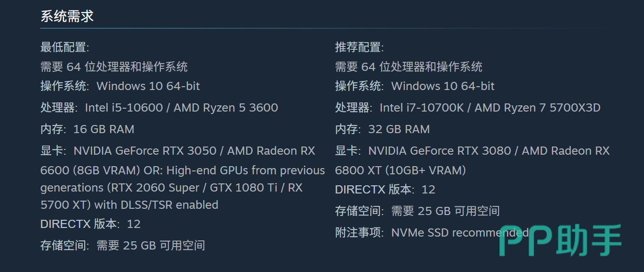Click the GeForce RTX 3050 graphics line
644x272 pixels.
tap(178, 151)
